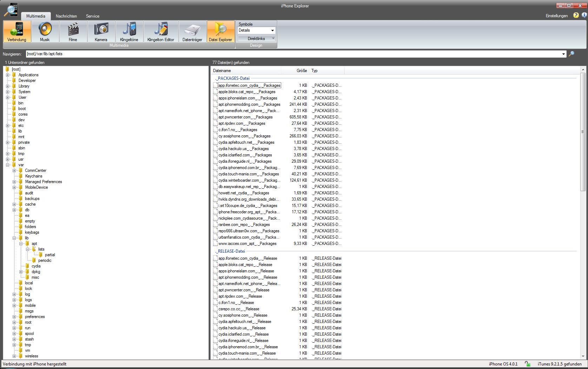Click the help question mark icon
The width and height of the screenshot is (588, 369).
pyautogui.click(x=576, y=15)
